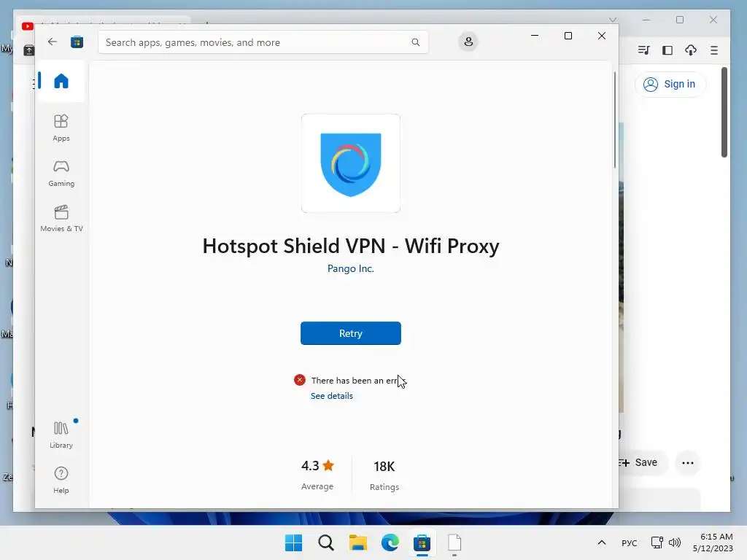747x560 pixels.
Task: Open the clock showing 6:15 AM
Action: point(713,542)
